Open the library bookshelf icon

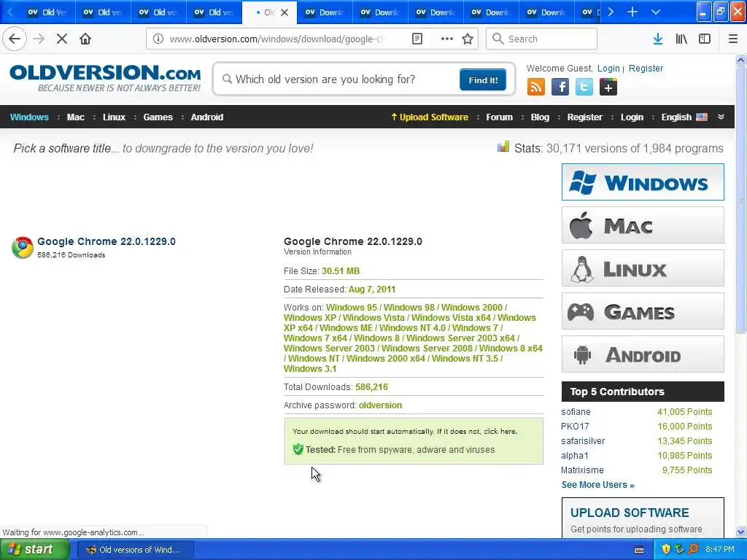coord(681,39)
